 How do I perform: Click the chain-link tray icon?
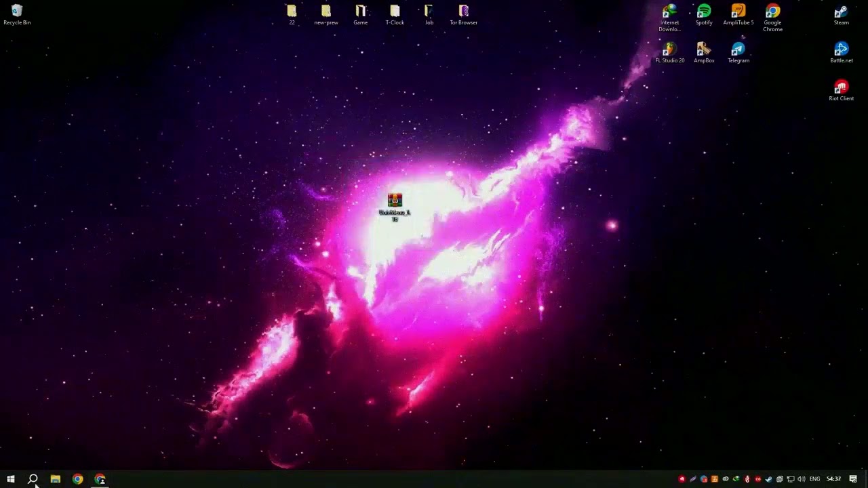(x=725, y=479)
